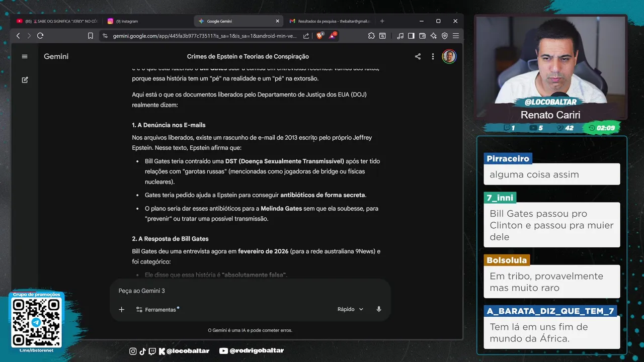
Task: Open the extensions puzzle icon
Action: coord(371,36)
